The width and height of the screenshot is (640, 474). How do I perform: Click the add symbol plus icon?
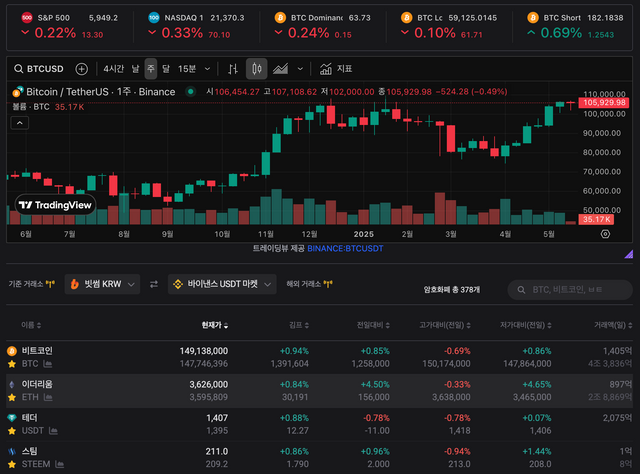point(82,69)
